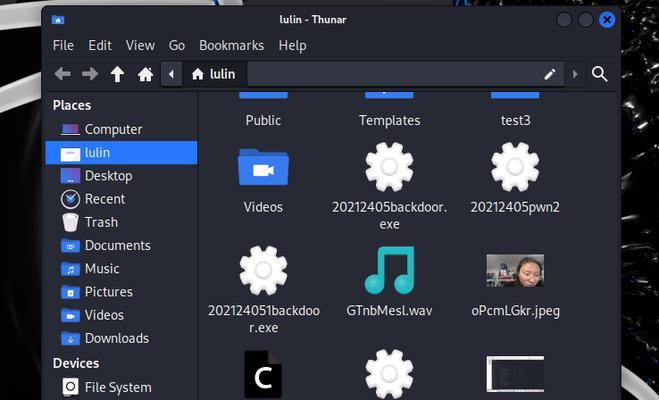Maximize the Thunar window
Viewport: 659px width, 400px height.
tap(585, 20)
